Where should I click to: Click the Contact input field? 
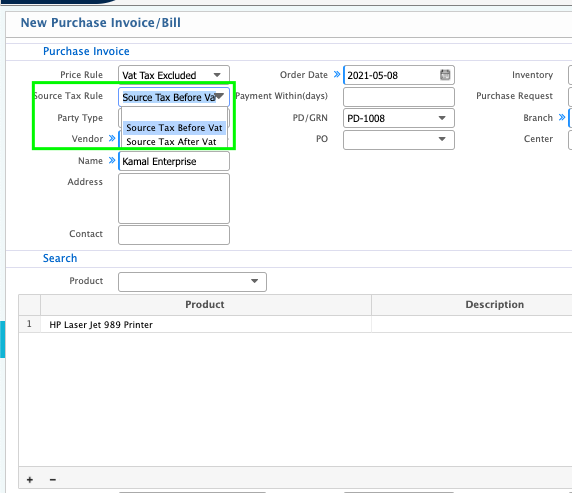pyautogui.click(x=174, y=235)
